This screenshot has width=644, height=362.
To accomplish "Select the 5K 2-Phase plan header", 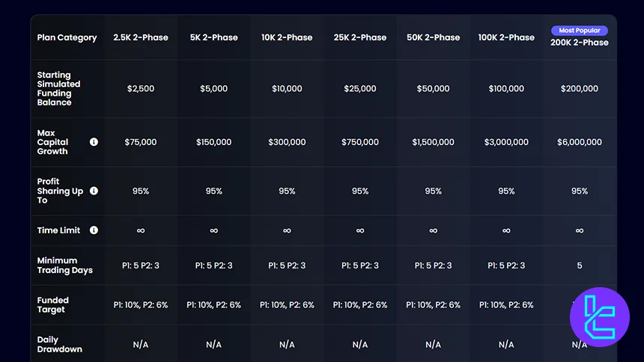I will (x=213, y=37).
